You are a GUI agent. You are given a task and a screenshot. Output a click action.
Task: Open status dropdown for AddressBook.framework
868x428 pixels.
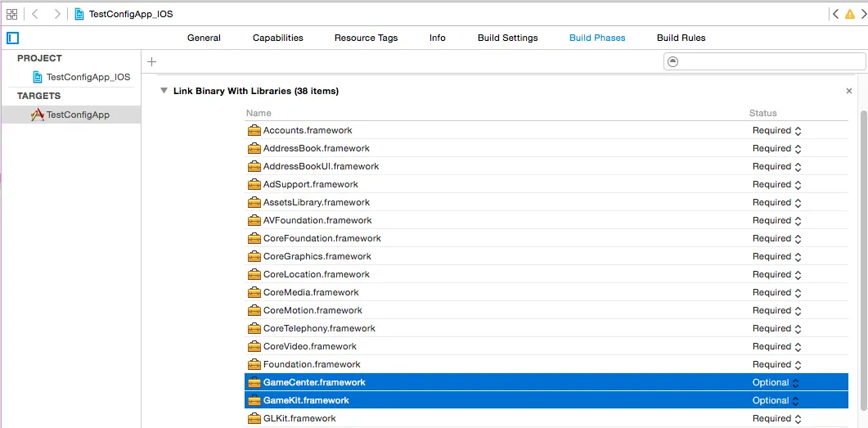(776, 148)
